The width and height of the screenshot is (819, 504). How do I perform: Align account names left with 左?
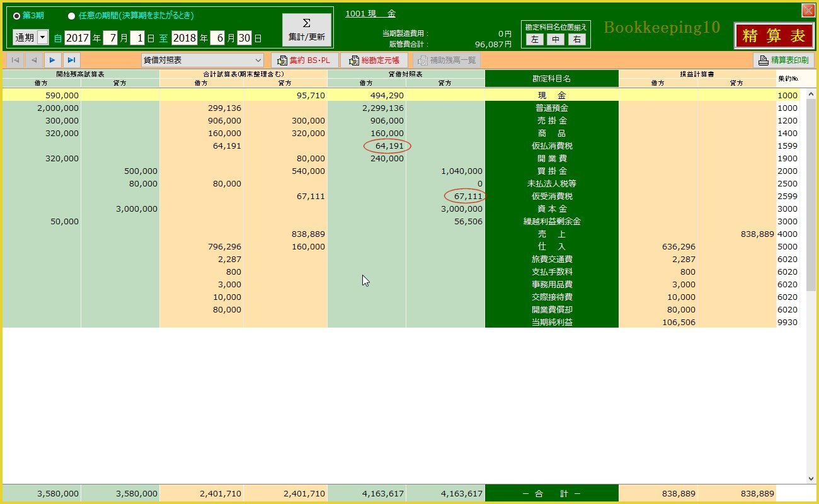(534, 40)
